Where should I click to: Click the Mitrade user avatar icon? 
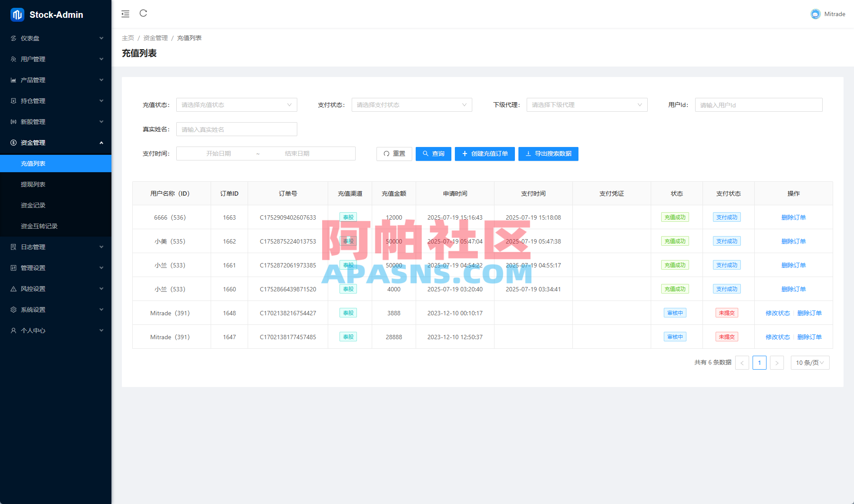(815, 14)
